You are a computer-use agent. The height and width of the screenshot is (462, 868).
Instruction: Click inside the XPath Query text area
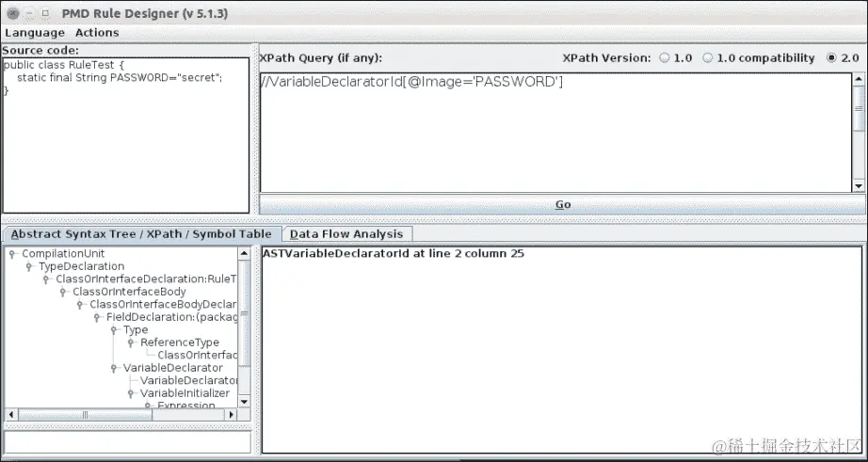(x=555, y=133)
